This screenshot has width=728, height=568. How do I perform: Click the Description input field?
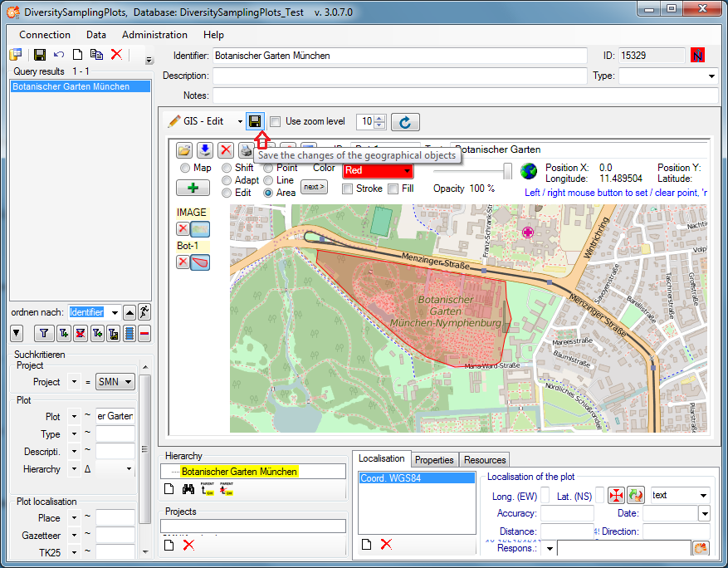pyautogui.click(x=398, y=76)
